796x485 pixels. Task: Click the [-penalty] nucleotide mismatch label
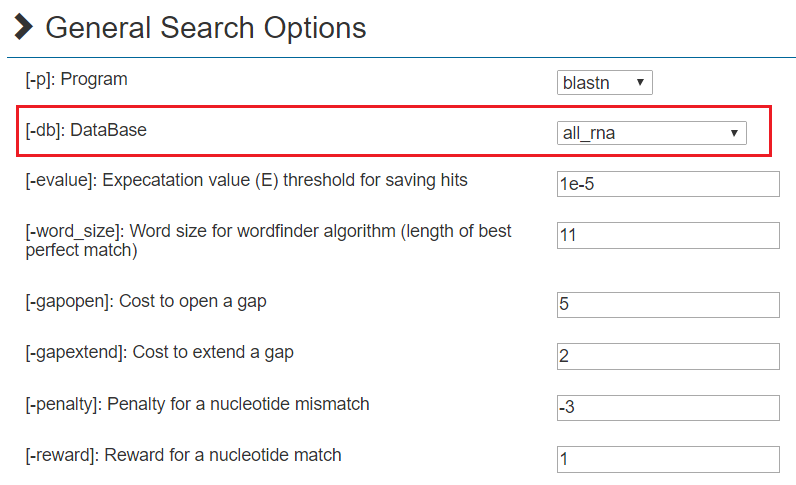[x=197, y=404]
